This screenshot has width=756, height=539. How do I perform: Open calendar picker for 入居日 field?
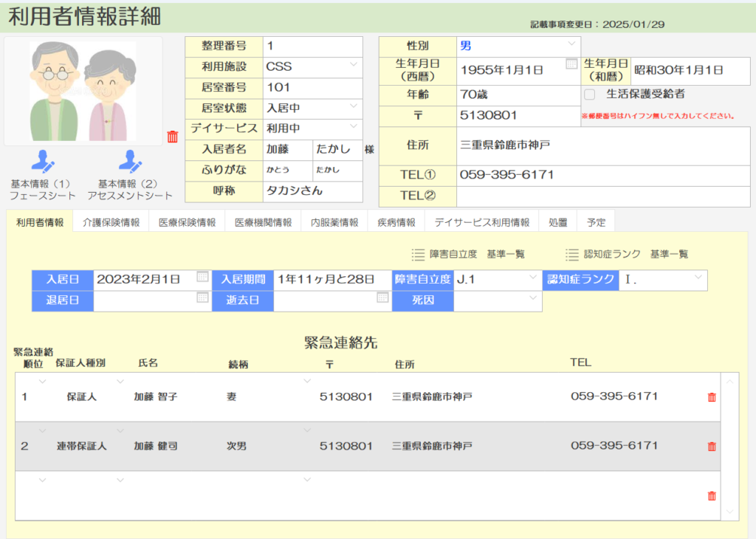[202, 278]
